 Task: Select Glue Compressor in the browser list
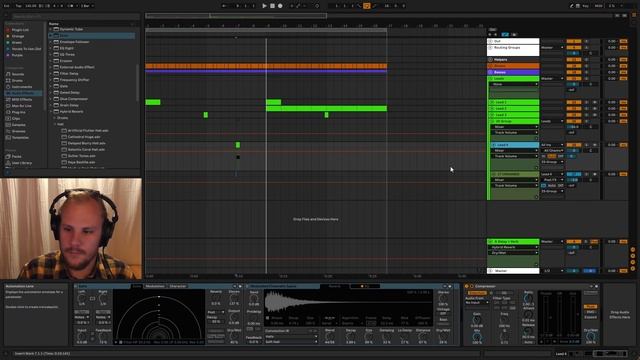73,99
